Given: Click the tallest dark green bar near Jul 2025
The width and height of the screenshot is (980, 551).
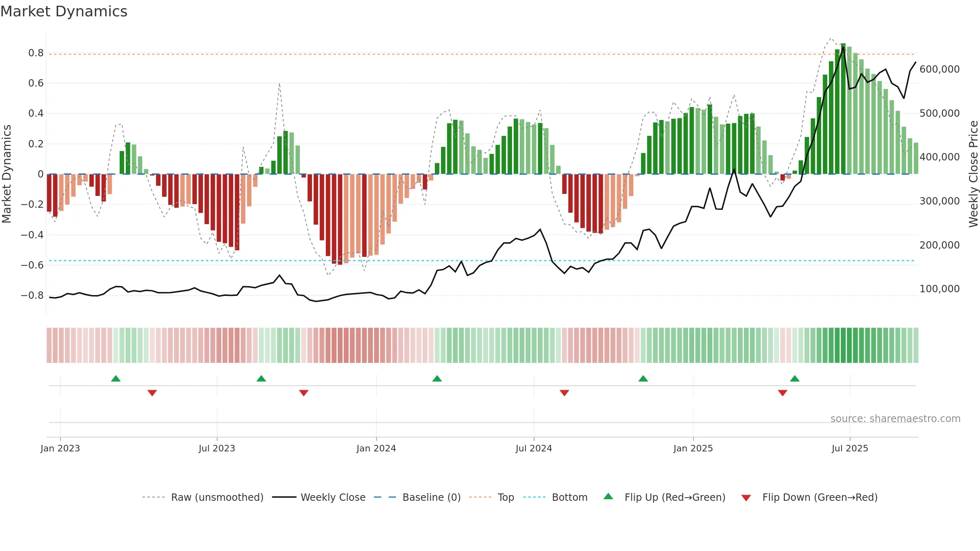Looking at the screenshot, I should [843, 109].
